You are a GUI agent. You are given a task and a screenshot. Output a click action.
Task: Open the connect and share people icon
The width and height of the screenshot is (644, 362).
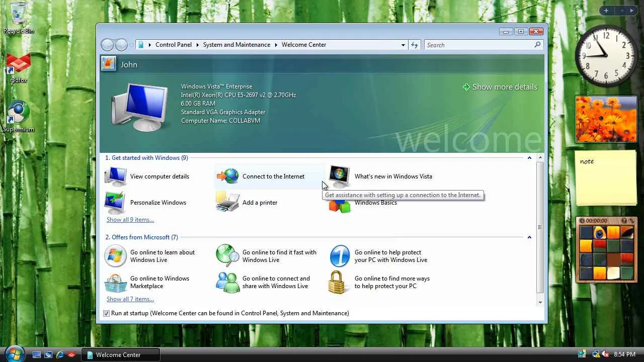tap(227, 282)
